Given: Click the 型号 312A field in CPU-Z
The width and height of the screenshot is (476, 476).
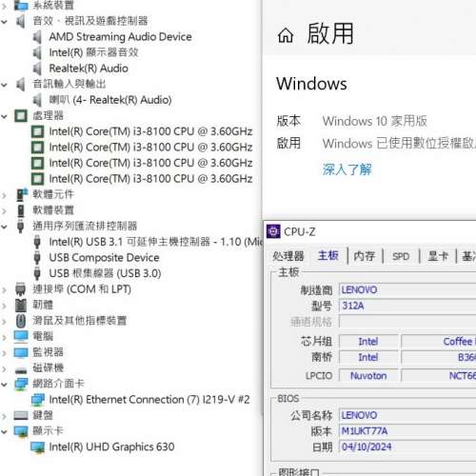Looking at the screenshot, I should click(x=407, y=306).
